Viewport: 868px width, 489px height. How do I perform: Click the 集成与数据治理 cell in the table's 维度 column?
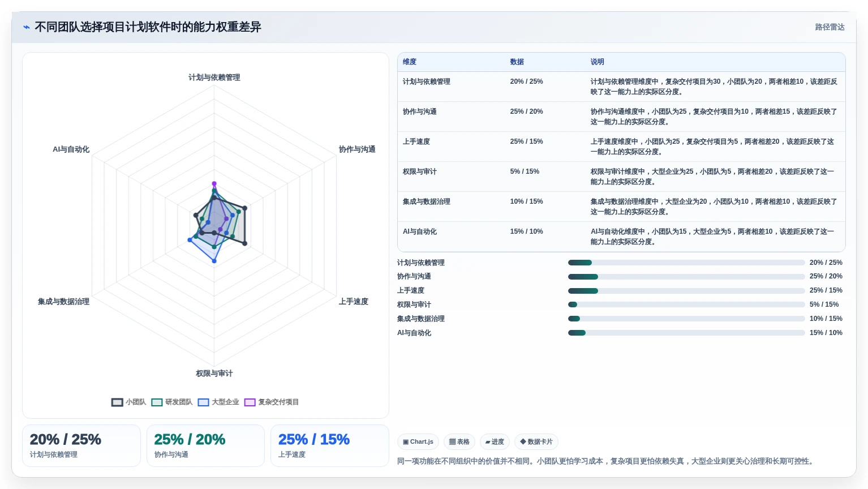coord(427,201)
